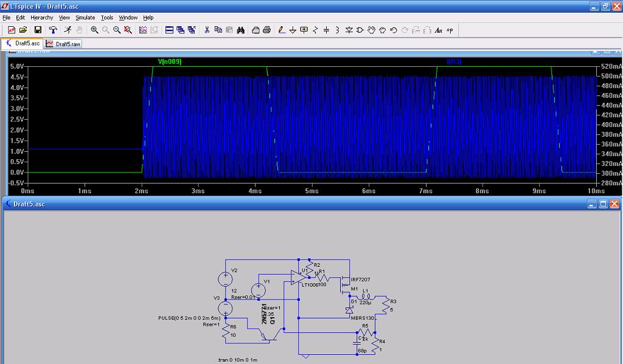The image size is (623, 364).
Task: Click the PULSE(0 5 2m 0 0 2m 5m) text
Action: (x=189, y=318)
